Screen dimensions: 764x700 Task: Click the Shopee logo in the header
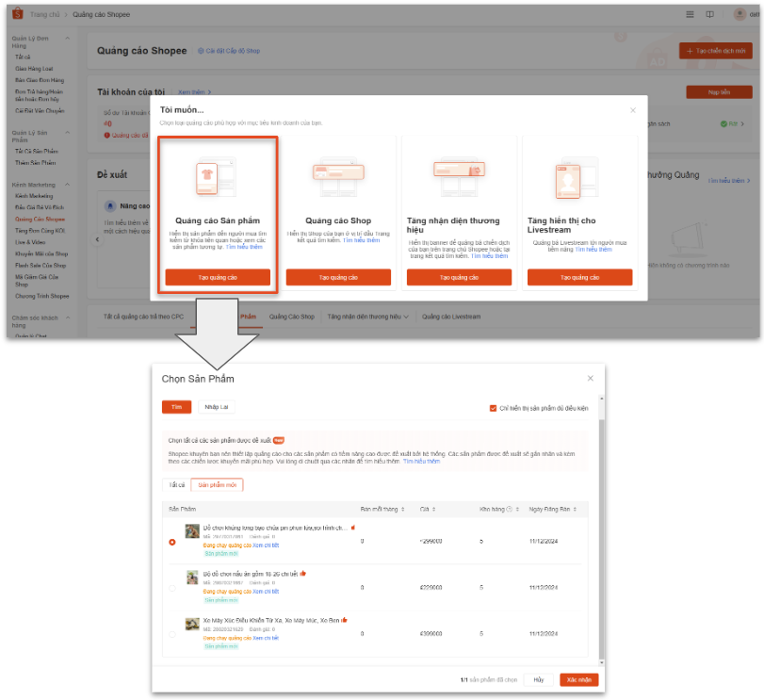(x=17, y=15)
